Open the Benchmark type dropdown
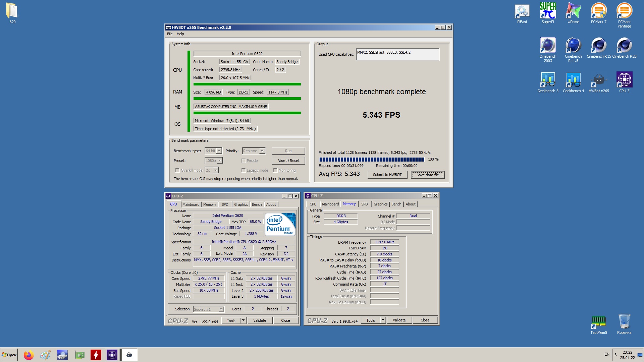Image resolution: width=644 pixels, height=362 pixels. point(213,151)
